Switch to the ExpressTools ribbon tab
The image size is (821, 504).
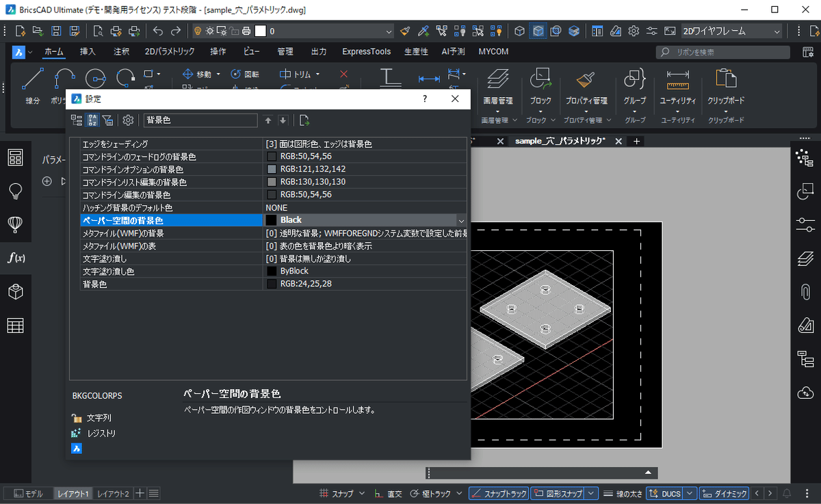click(367, 51)
